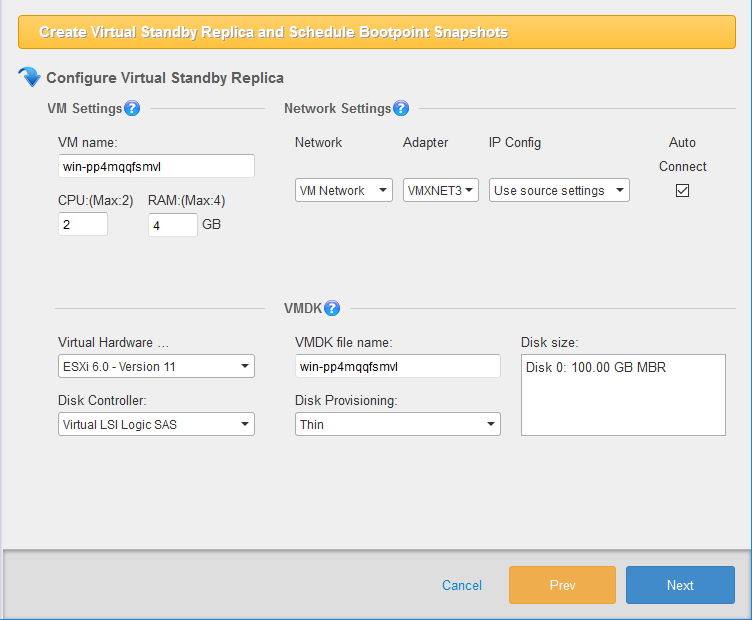Open the Disk Provisioning Thin dropdown
Image resolution: width=752 pixels, height=620 pixels.
pyautogui.click(x=397, y=424)
